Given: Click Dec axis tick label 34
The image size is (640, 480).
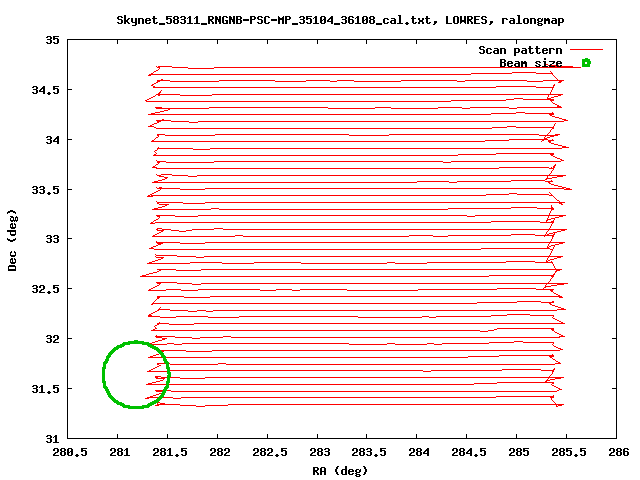Looking at the screenshot, I should [x=52, y=140].
